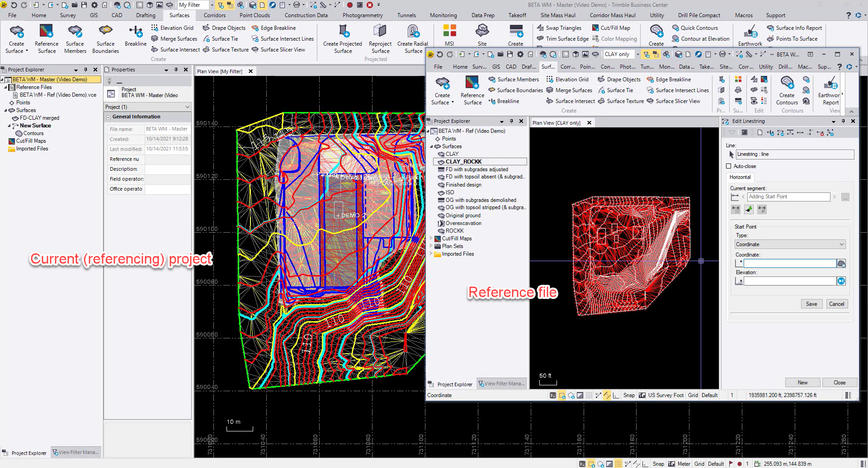Click the Coordinate input field
Image resolution: width=868 pixels, height=468 pixels.
[790, 263]
